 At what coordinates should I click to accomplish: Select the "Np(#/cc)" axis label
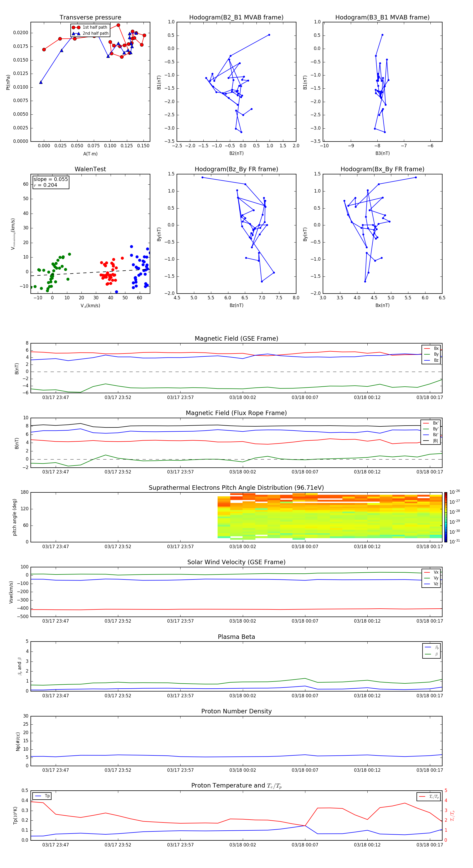[x=18, y=741]
